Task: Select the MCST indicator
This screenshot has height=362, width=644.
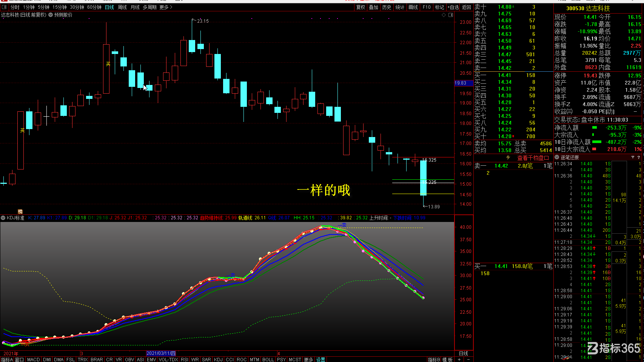Action: tap(295, 359)
